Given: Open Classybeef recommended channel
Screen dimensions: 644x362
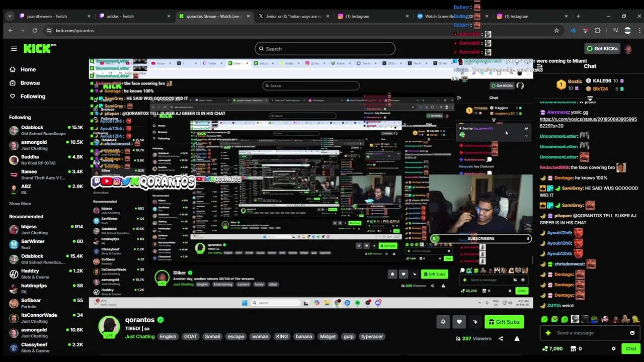Looking at the screenshot, I should tap(46, 347).
